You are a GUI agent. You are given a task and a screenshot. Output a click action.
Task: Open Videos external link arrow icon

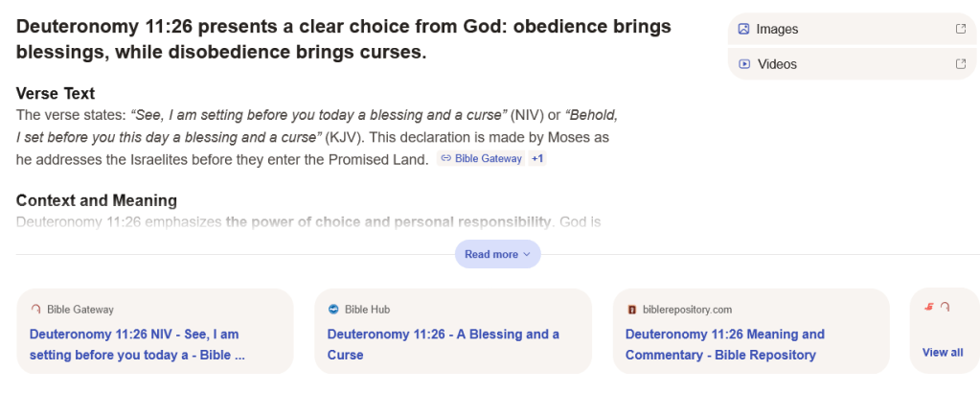click(960, 64)
